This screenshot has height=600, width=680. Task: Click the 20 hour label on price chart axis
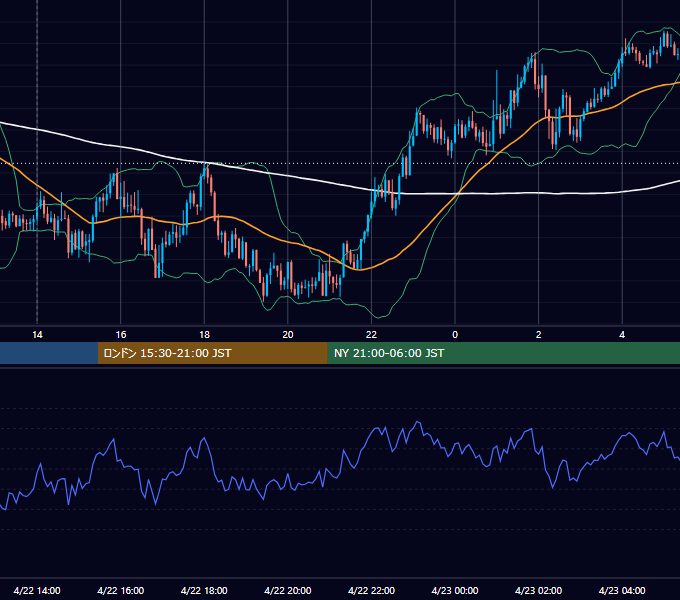pyautogui.click(x=288, y=335)
